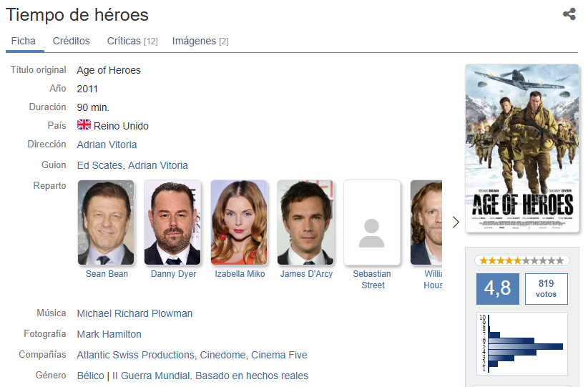Switch to the Créditos tab
588x387 pixels.
click(72, 41)
